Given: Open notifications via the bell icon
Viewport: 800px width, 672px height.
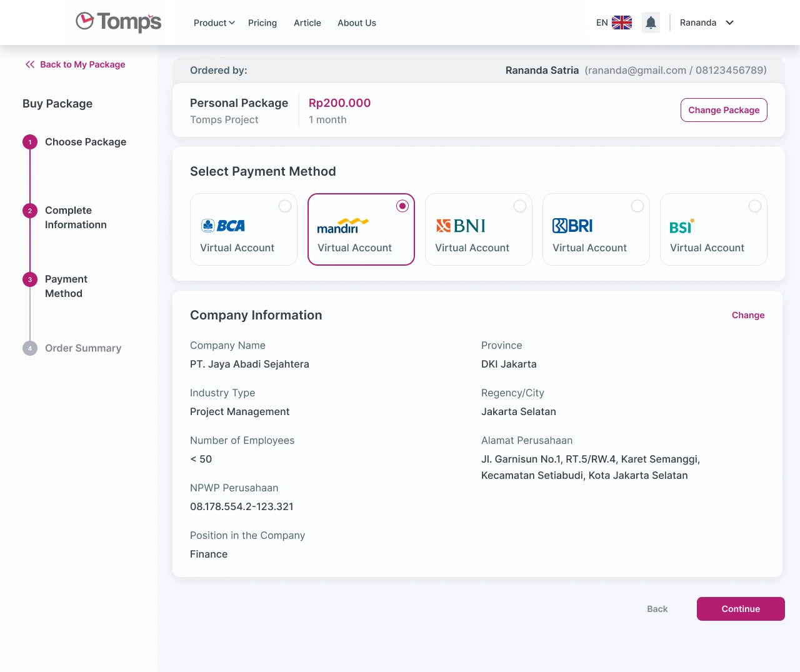Looking at the screenshot, I should 651,23.
